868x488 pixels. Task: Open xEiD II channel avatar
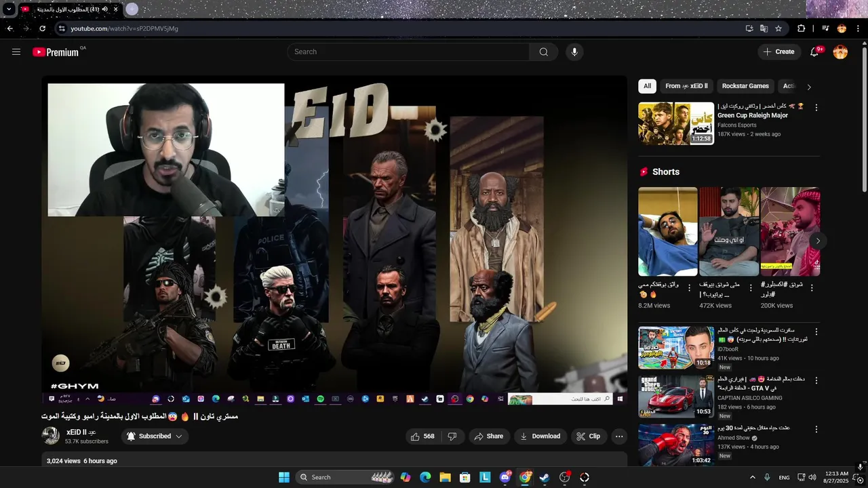tap(51, 436)
